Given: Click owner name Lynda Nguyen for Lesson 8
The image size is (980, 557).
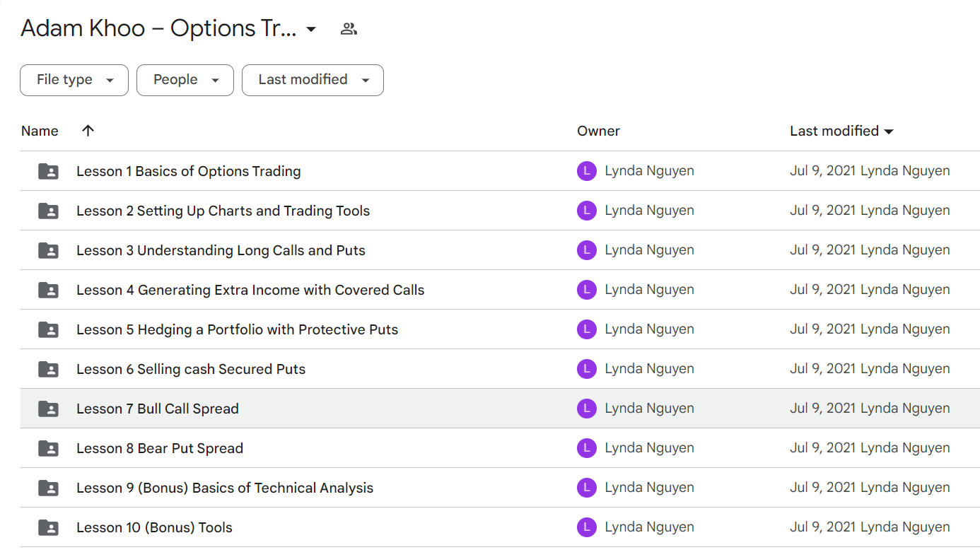Looking at the screenshot, I should pyautogui.click(x=649, y=448).
